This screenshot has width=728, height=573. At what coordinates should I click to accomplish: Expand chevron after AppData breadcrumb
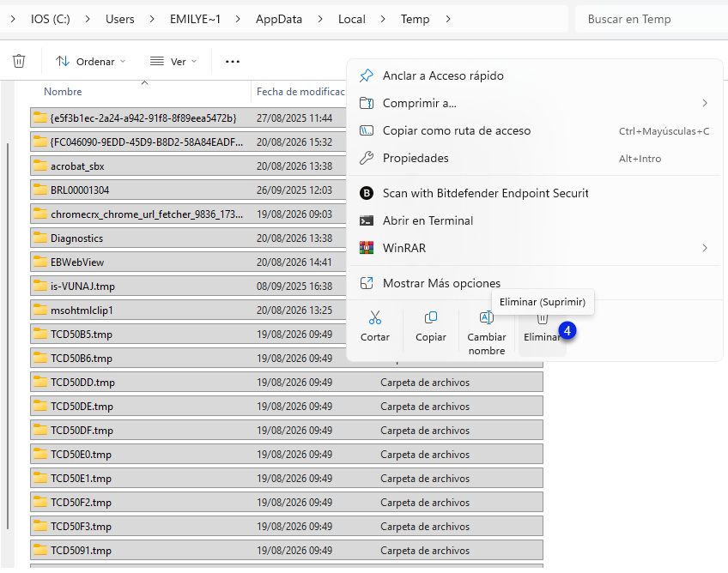pos(320,19)
